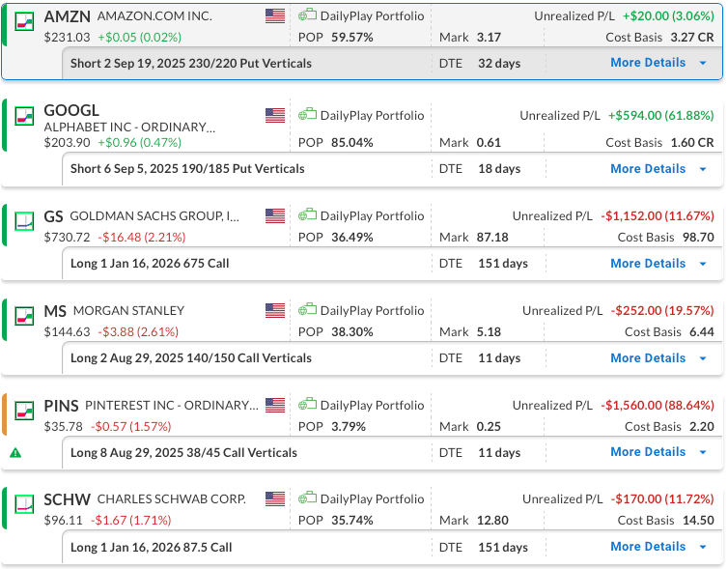
Task: Select the GS ticker symbol
Action: [53, 217]
